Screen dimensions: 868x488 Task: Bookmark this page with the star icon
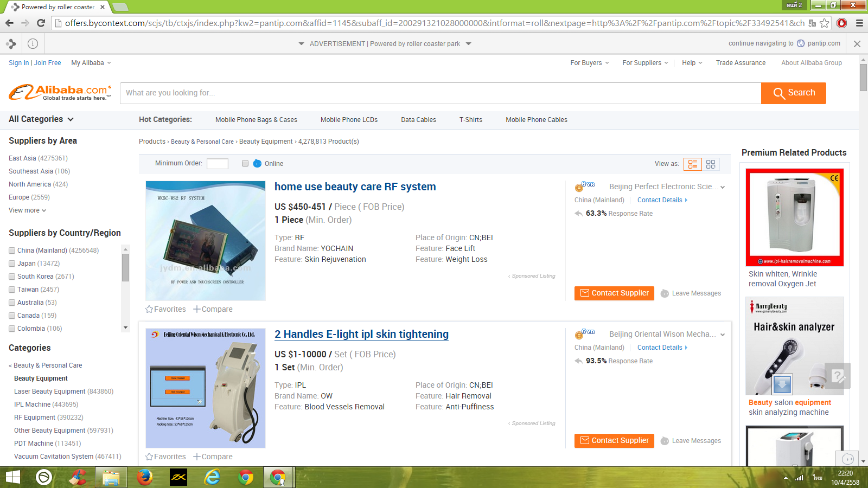tap(825, 23)
